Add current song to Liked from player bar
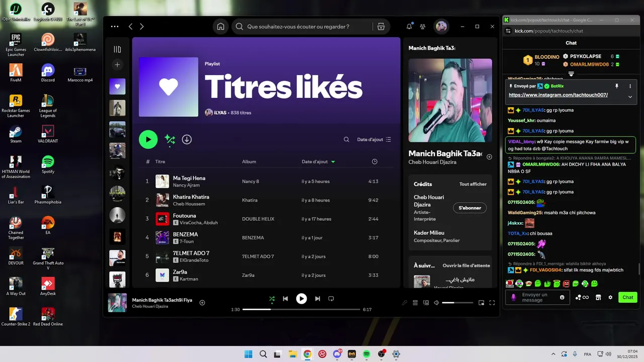Screen dimensions: 644x362 point(202,302)
